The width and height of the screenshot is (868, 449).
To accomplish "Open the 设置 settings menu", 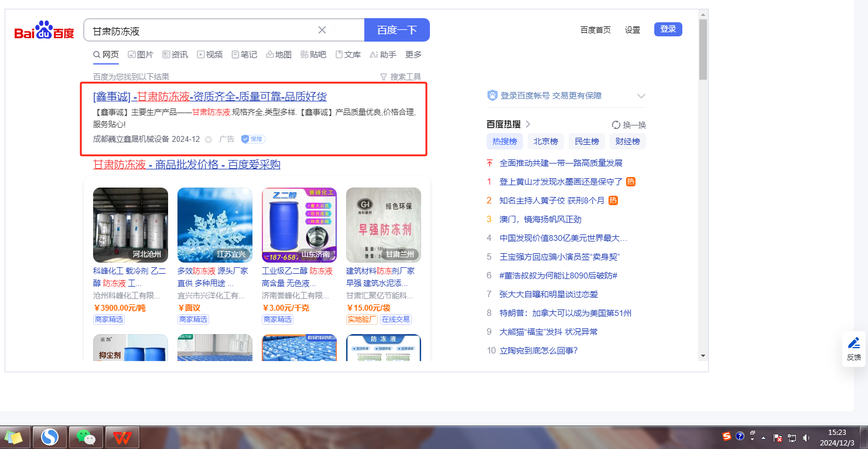I will click(633, 30).
